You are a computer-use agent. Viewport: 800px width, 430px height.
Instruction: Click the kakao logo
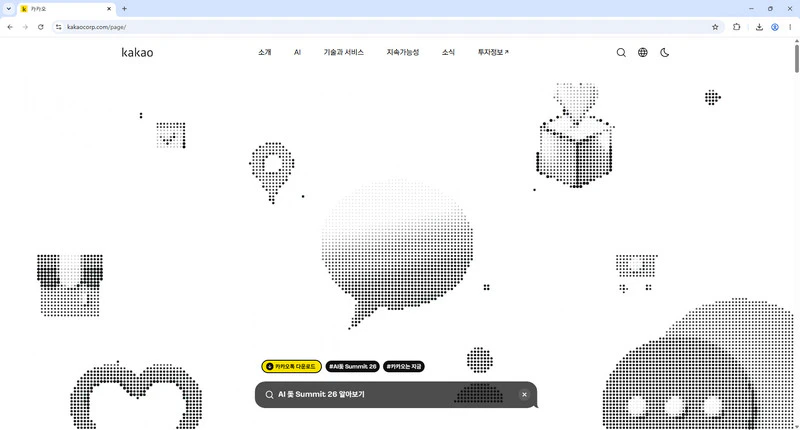(x=137, y=52)
